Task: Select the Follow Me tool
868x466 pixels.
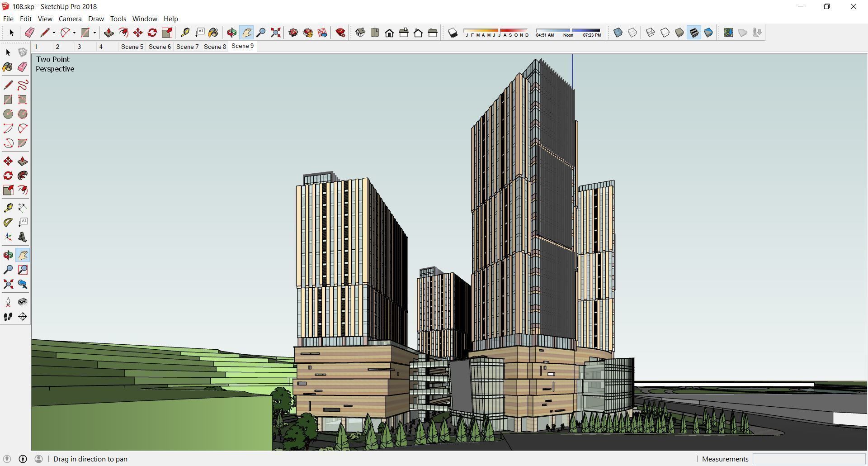Action: coord(23,176)
